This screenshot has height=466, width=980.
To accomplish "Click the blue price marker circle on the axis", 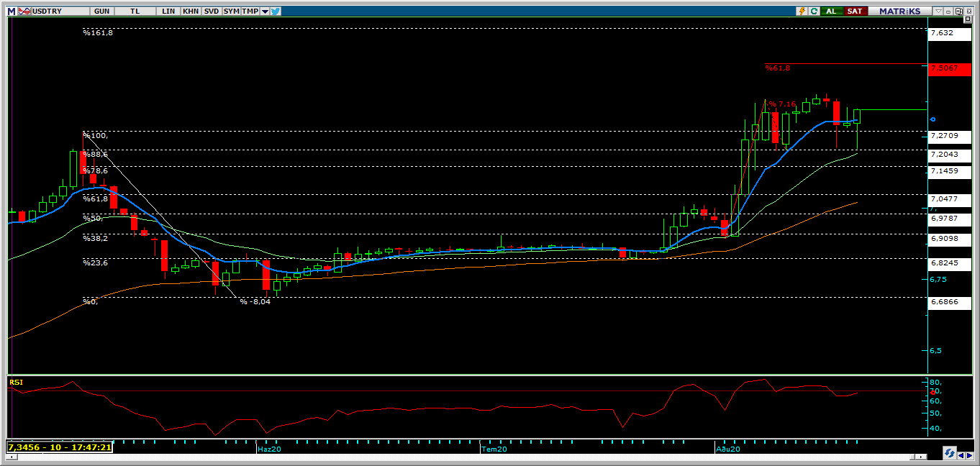I will [x=933, y=119].
